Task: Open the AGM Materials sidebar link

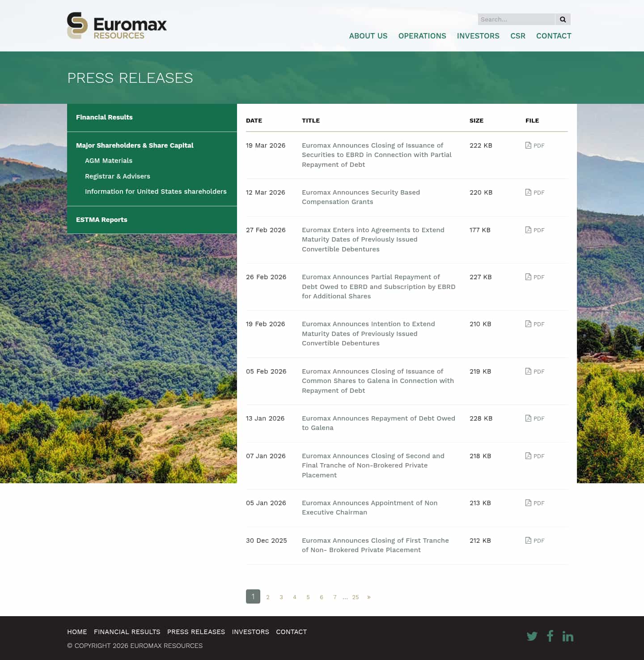Action: pyautogui.click(x=109, y=161)
